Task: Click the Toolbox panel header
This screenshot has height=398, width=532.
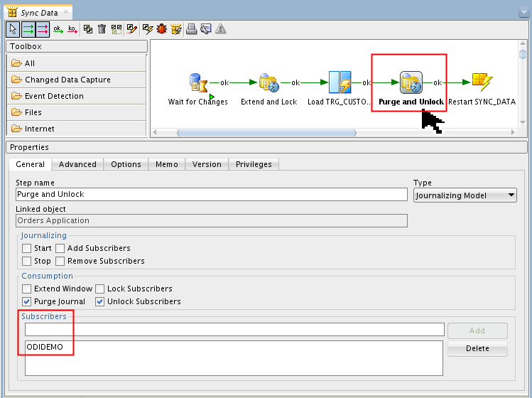Action: coord(77,46)
